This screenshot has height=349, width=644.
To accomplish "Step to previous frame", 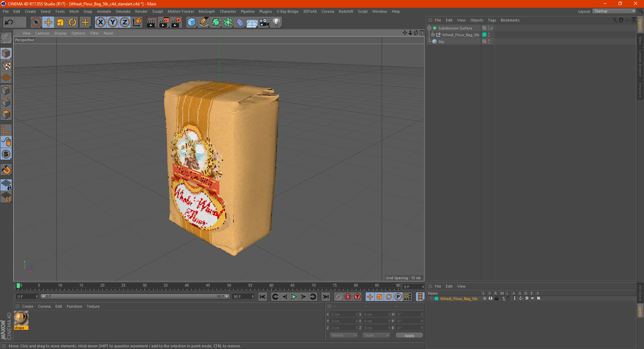I will 285,297.
